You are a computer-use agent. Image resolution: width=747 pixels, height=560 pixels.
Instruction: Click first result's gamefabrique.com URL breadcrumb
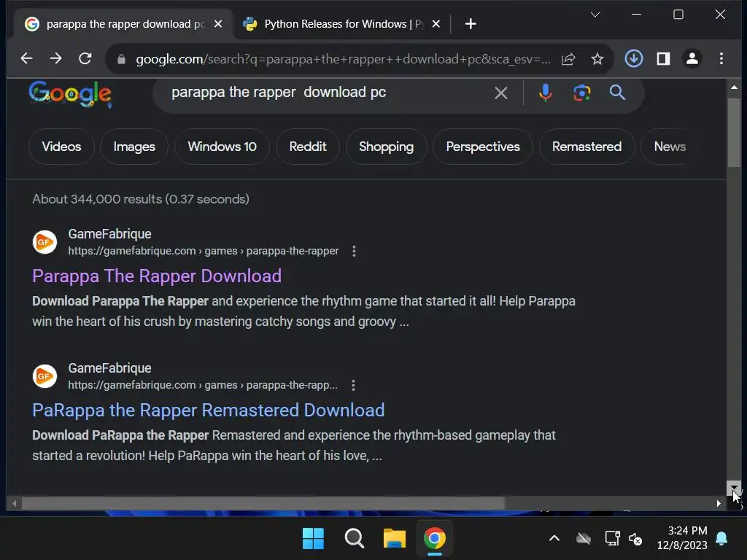click(204, 251)
